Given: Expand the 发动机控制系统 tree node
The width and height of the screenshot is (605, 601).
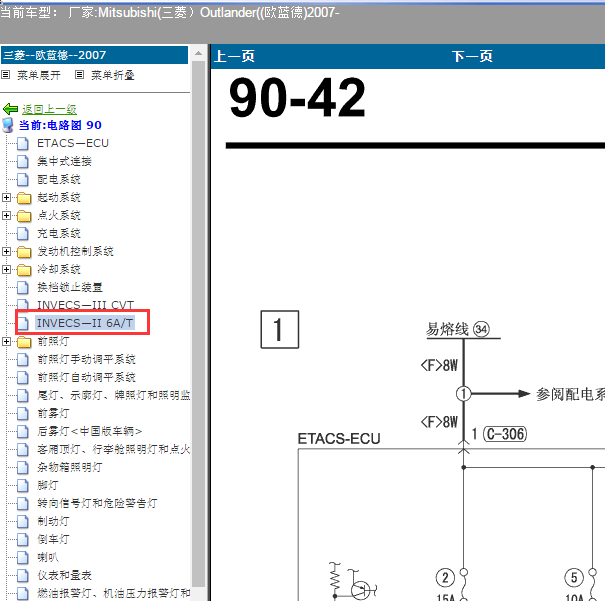Looking at the screenshot, I should 6,252.
